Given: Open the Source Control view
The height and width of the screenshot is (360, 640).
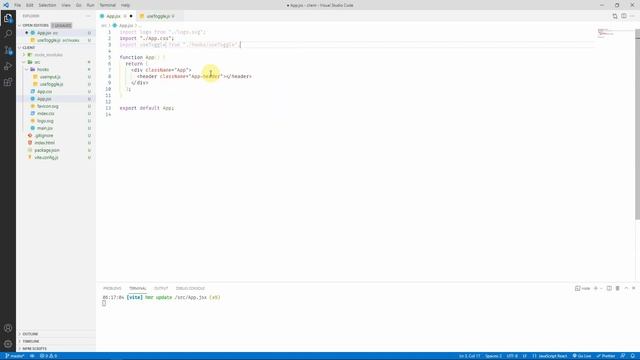Looking at the screenshot, I should 8,50.
